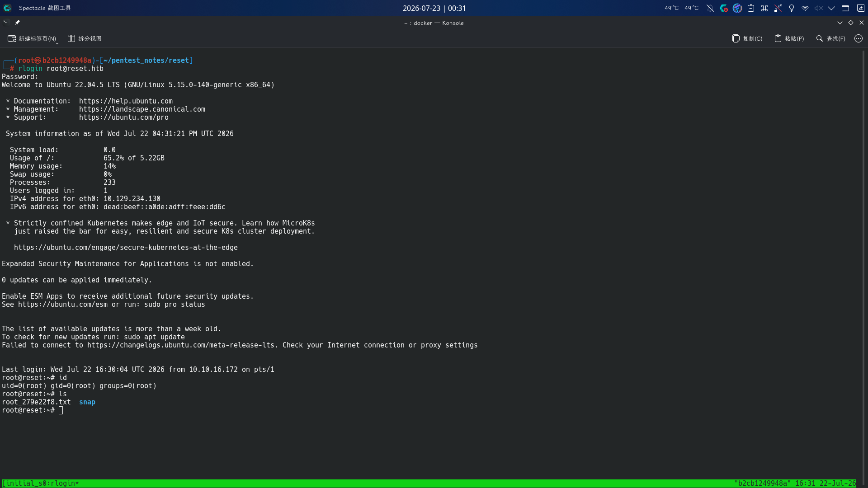868x488 pixels.
Task: Click the 粘贴(P) paste button
Action: pyautogui.click(x=789, y=39)
